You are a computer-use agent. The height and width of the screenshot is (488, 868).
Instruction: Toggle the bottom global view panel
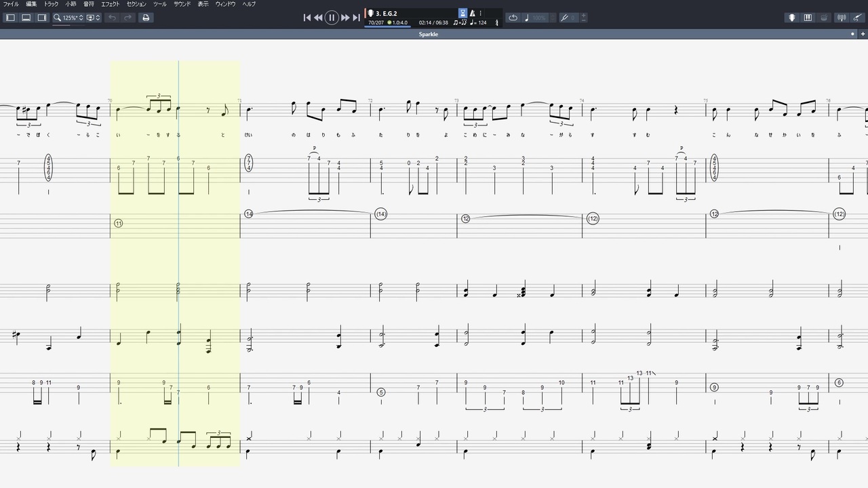click(26, 18)
